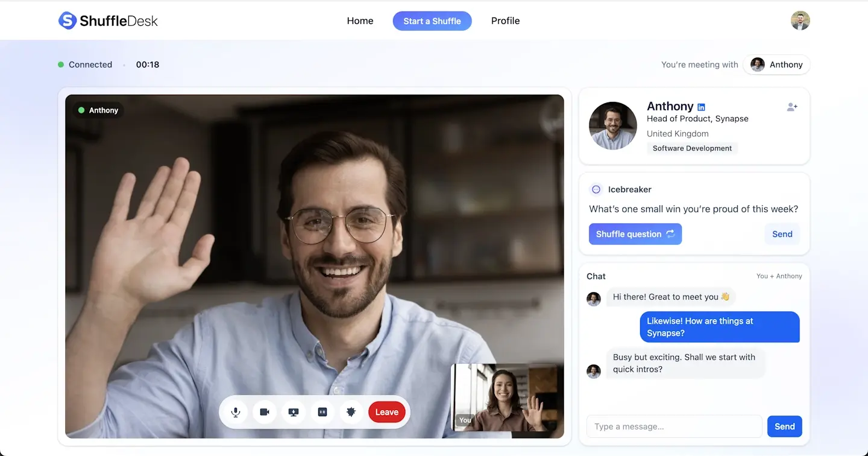
Task: Send the icebreaker question to Anthony
Action: pyautogui.click(x=782, y=234)
